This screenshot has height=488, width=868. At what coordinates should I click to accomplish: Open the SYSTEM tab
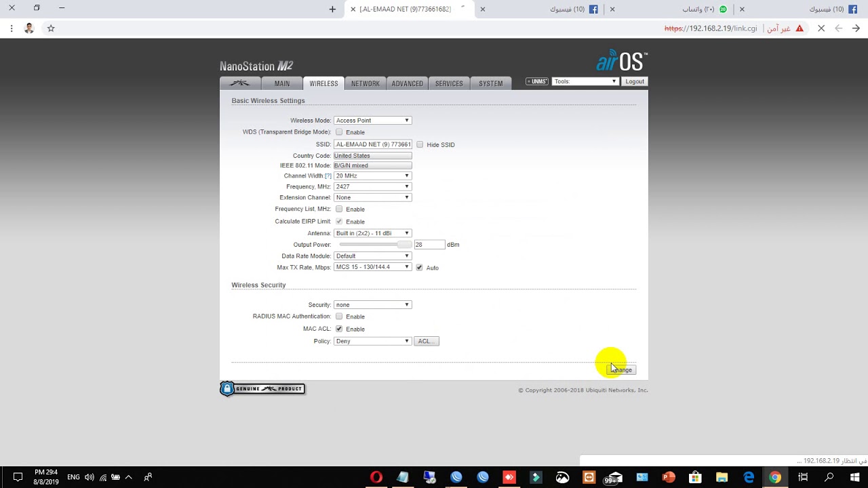(491, 83)
